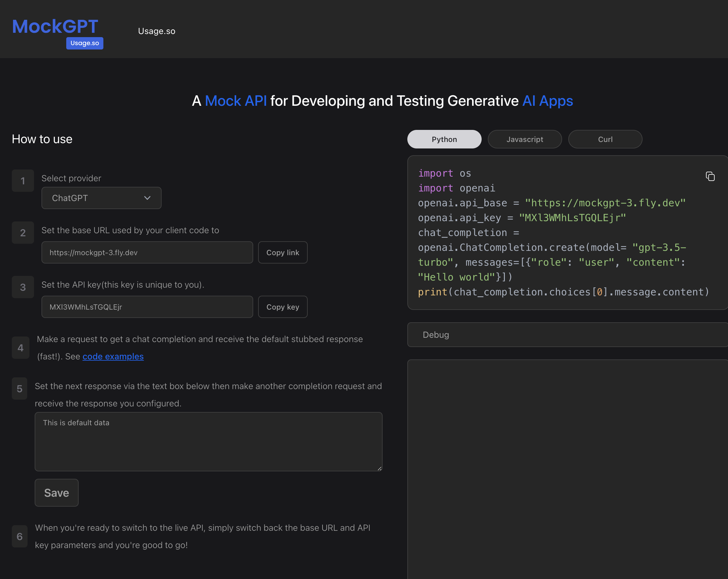Click the MockGPT logo
Viewport: 728px width, 579px height.
pos(55,26)
